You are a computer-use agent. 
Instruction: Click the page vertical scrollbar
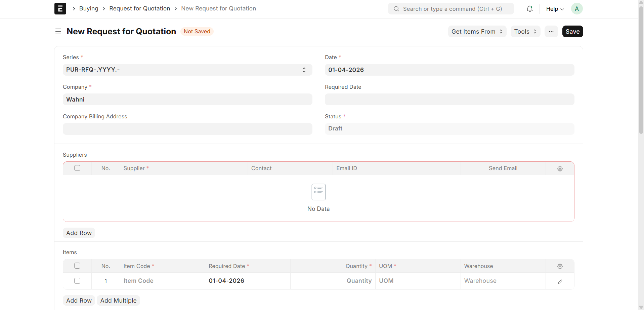tap(641, 71)
